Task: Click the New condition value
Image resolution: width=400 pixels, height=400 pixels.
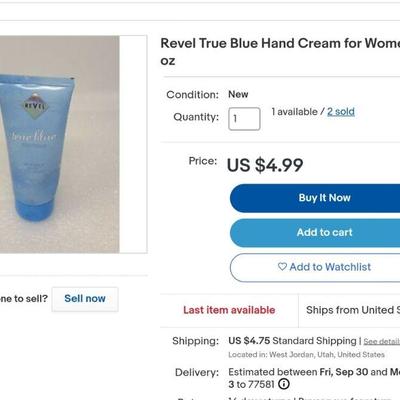Action: (x=238, y=94)
